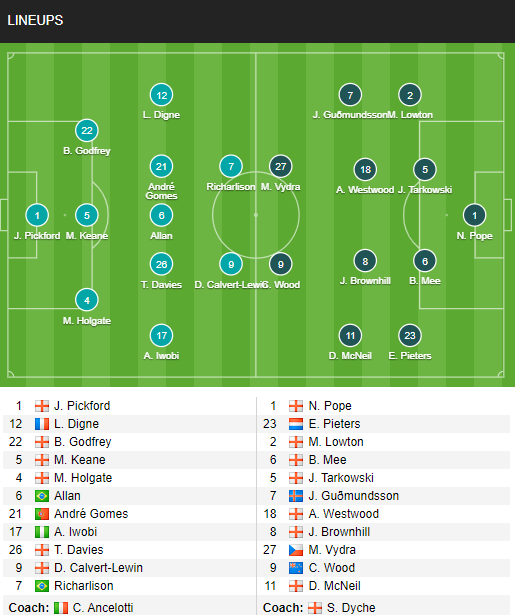Image resolution: width=515 pixels, height=615 pixels.
Task: Click Italy flag next to C. Ancelotti
Action: (61, 608)
